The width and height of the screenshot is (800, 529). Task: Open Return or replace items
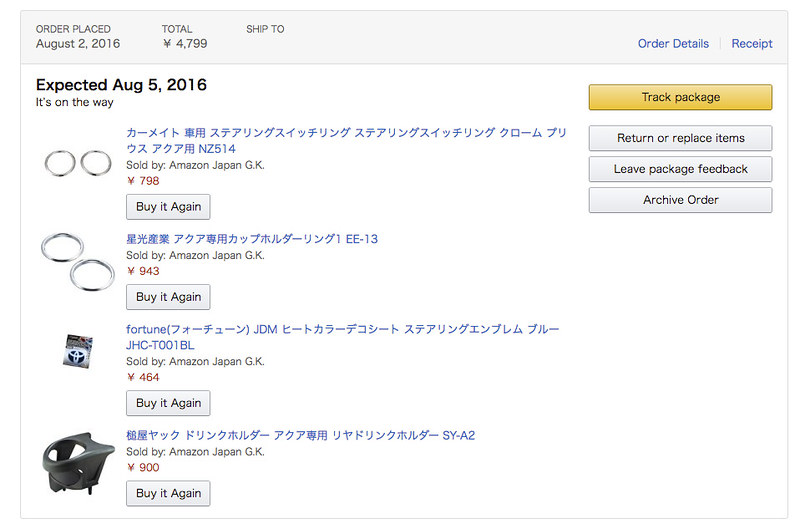pos(680,138)
